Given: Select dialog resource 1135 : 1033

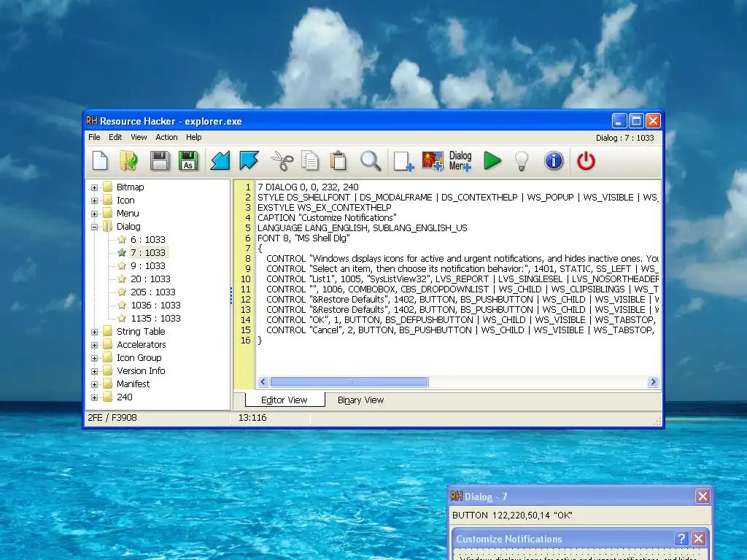Looking at the screenshot, I should (155, 318).
